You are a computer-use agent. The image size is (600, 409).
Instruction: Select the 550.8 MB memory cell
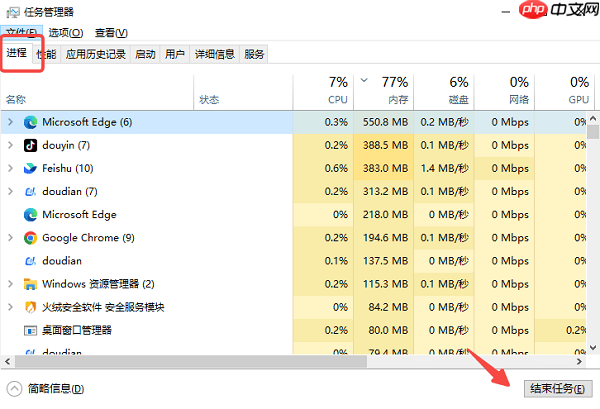point(384,122)
